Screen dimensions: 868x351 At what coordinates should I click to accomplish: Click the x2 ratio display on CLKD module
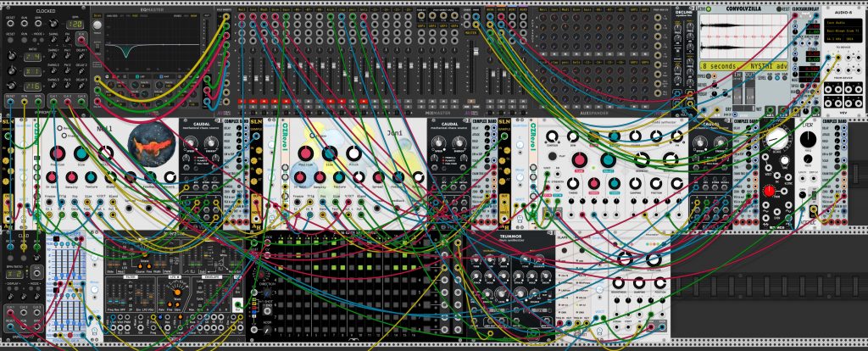[x=15, y=274]
